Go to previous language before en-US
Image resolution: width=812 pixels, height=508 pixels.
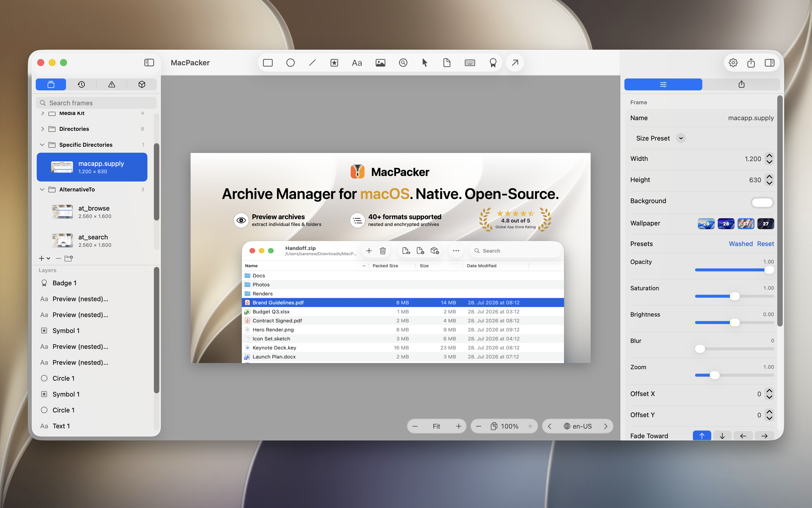(549, 426)
